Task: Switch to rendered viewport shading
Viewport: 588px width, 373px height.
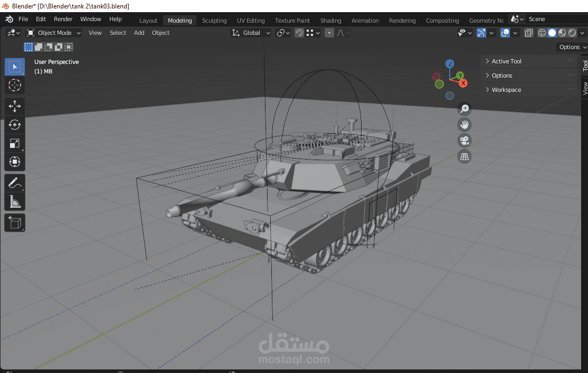Action: coord(572,33)
